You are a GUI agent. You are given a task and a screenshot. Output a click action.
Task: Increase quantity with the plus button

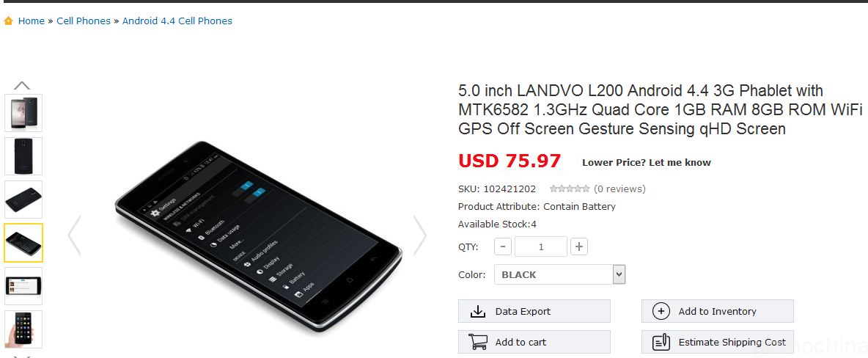(578, 246)
